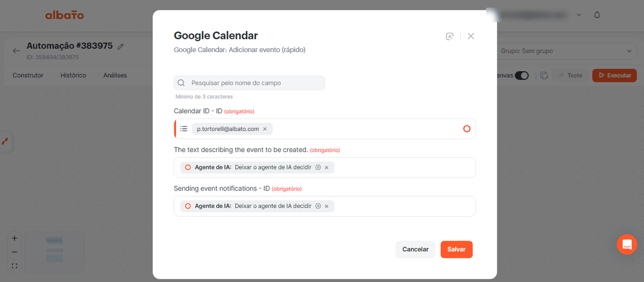Open settings of event text AI agent chip
This screenshot has width=644, height=282.
tap(318, 168)
